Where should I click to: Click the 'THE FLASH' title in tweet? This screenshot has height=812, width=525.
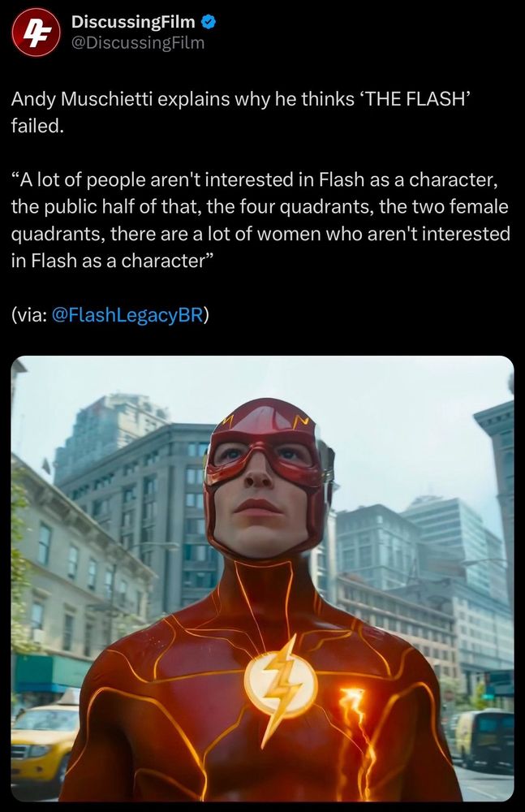coord(417,98)
